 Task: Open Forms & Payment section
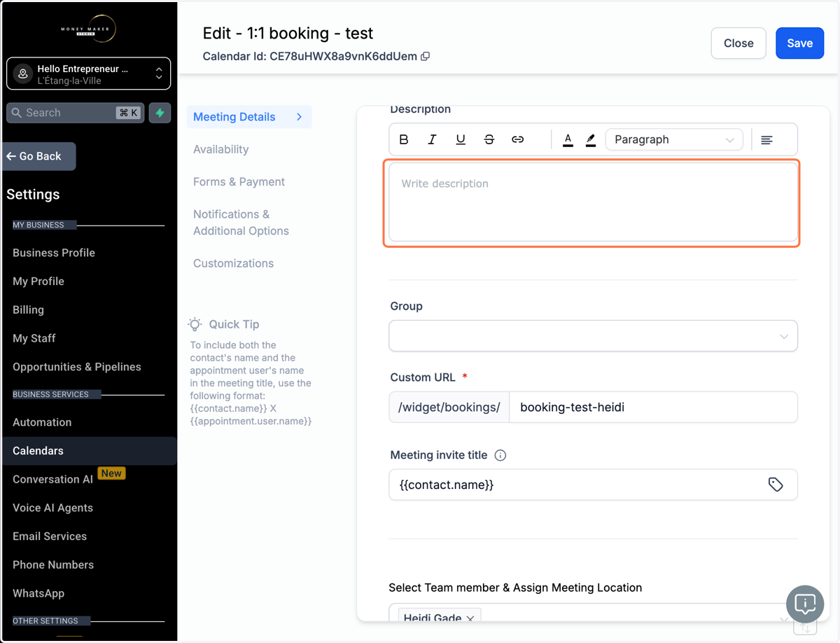(x=239, y=181)
